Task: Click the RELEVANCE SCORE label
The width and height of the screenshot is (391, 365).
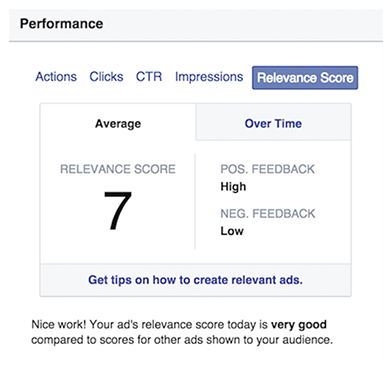Action: click(118, 169)
